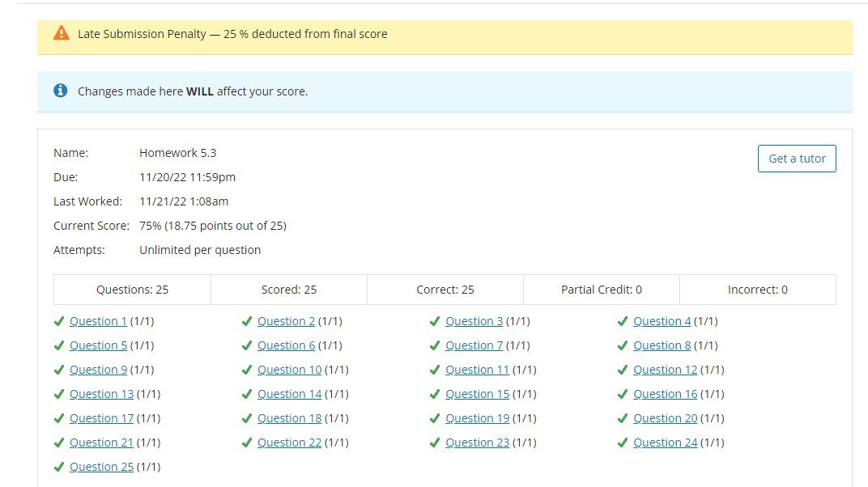The width and height of the screenshot is (868, 487).
Task: Open the Question 13 link
Action: coord(101,394)
